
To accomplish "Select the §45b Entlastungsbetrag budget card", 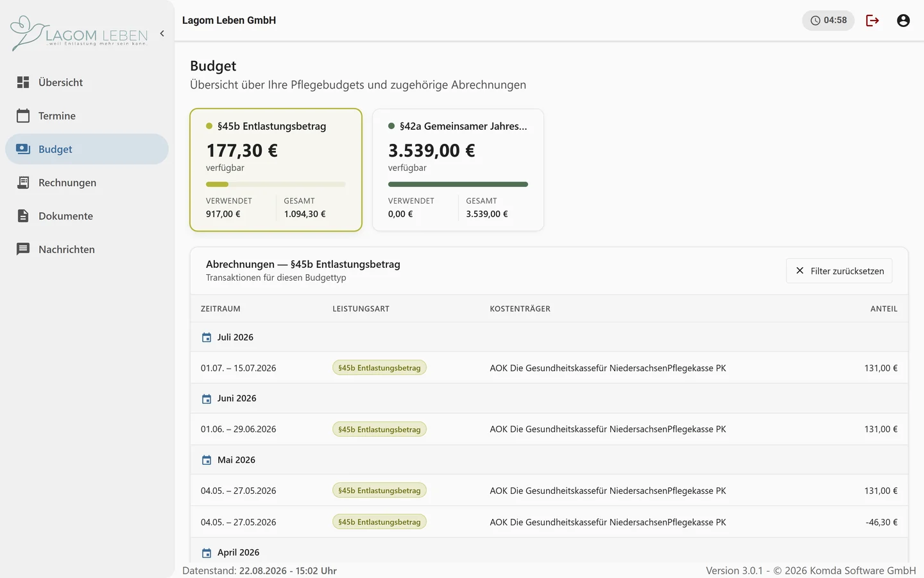I will click(276, 170).
